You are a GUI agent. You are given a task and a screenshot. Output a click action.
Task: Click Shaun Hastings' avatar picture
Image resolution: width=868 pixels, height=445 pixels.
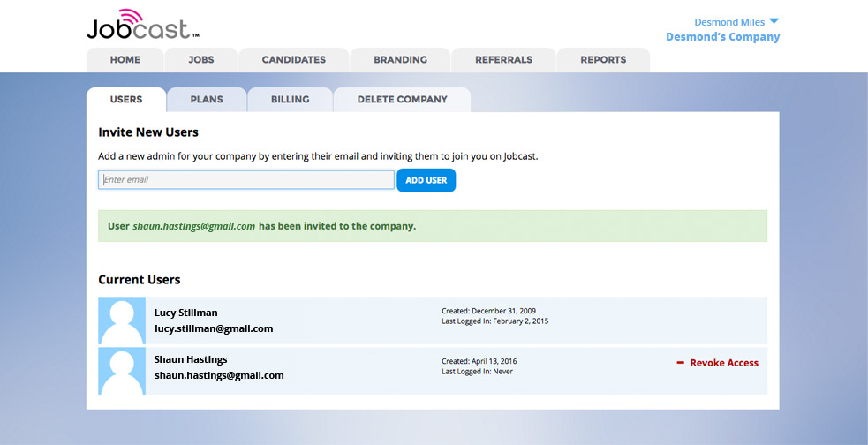pyautogui.click(x=122, y=370)
